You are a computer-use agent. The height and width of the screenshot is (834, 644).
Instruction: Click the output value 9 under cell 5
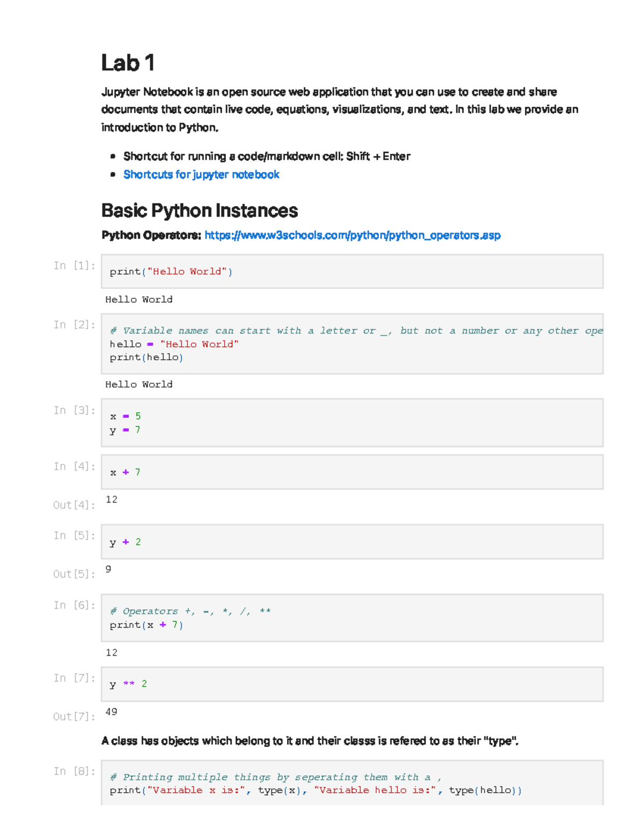(x=108, y=569)
